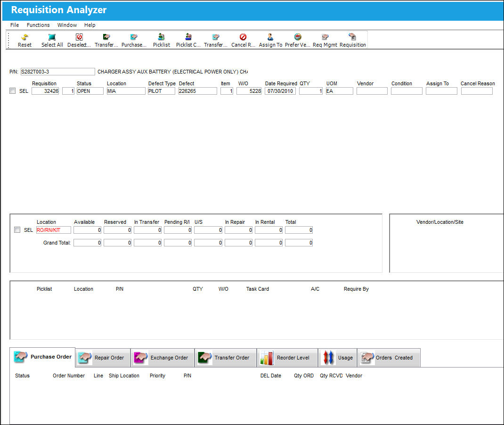Click the Available field in RO/RN/KIT row
The width and height of the screenshot is (504, 425).
tap(88, 230)
